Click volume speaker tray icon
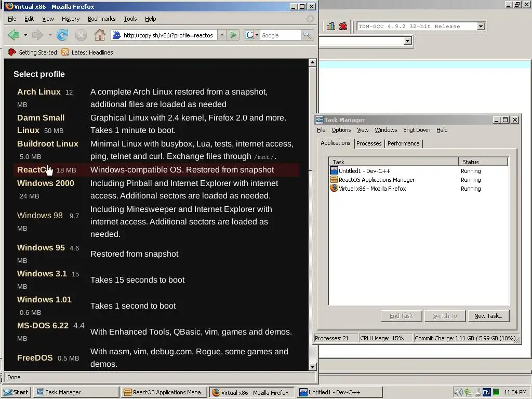This screenshot has width=532, height=399. coord(458,392)
